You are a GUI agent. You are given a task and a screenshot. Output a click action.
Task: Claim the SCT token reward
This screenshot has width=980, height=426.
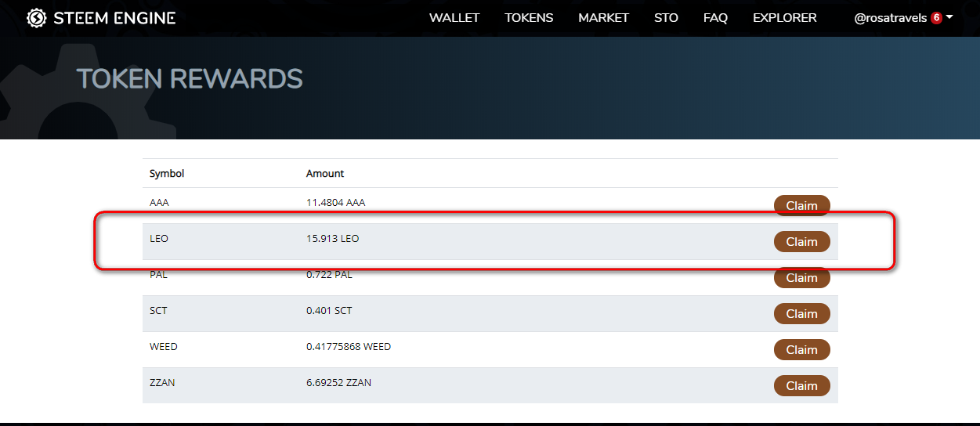801,314
